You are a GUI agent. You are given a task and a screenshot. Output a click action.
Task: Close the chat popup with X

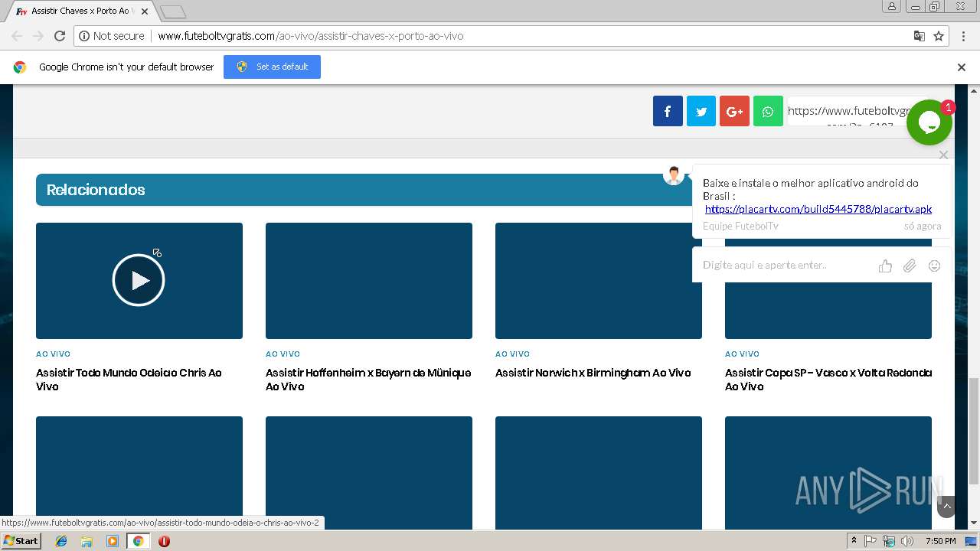coord(943,155)
